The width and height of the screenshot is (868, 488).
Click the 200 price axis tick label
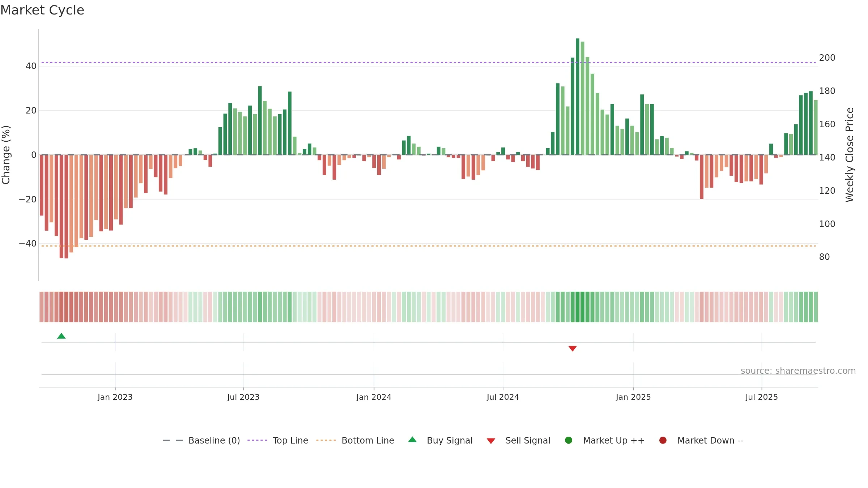click(x=827, y=58)
